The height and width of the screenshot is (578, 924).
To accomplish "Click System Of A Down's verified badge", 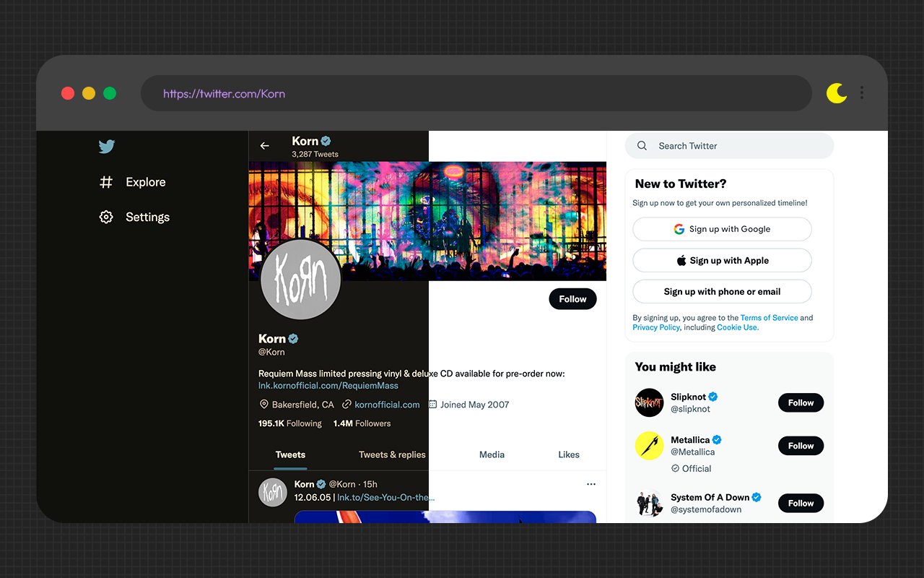I will (757, 497).
